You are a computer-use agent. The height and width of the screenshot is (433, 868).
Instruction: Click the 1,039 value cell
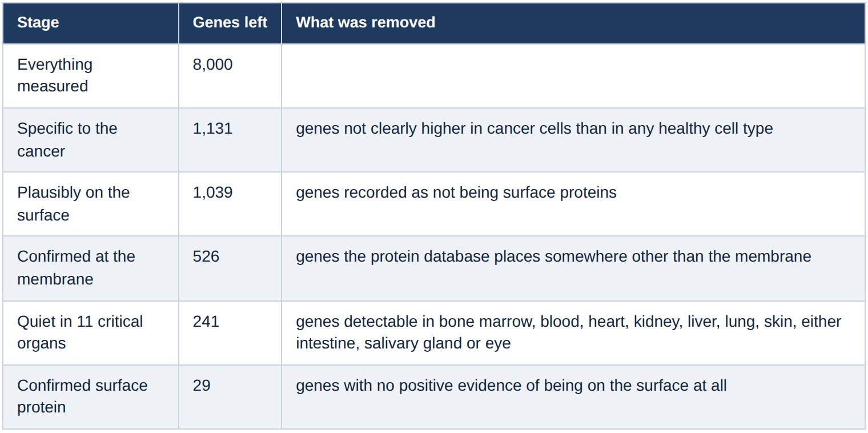click(x=230, y=203)
